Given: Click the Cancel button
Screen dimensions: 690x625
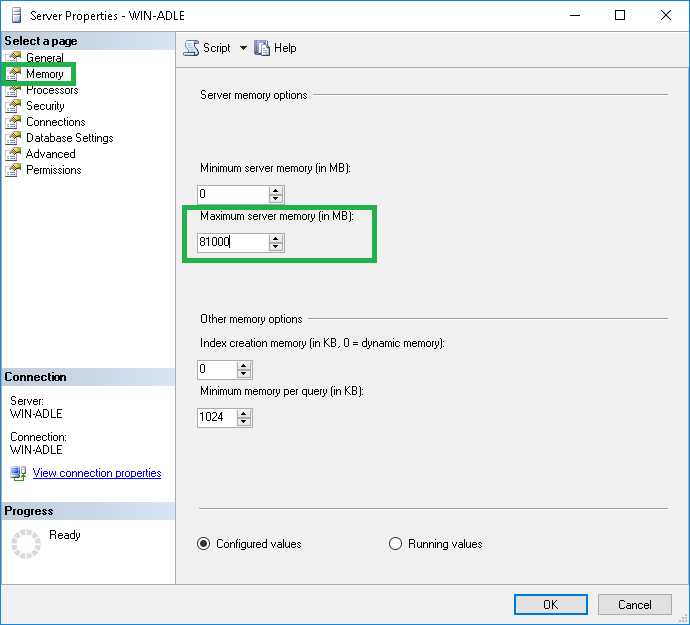Looking at the screenshot, I should coord(635,605).
